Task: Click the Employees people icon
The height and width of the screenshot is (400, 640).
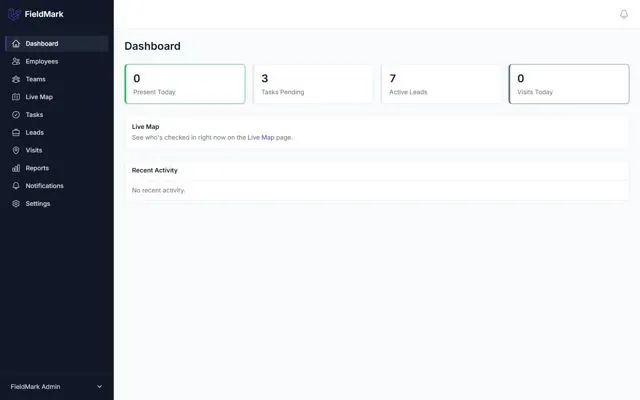Action: coord(16,61)
